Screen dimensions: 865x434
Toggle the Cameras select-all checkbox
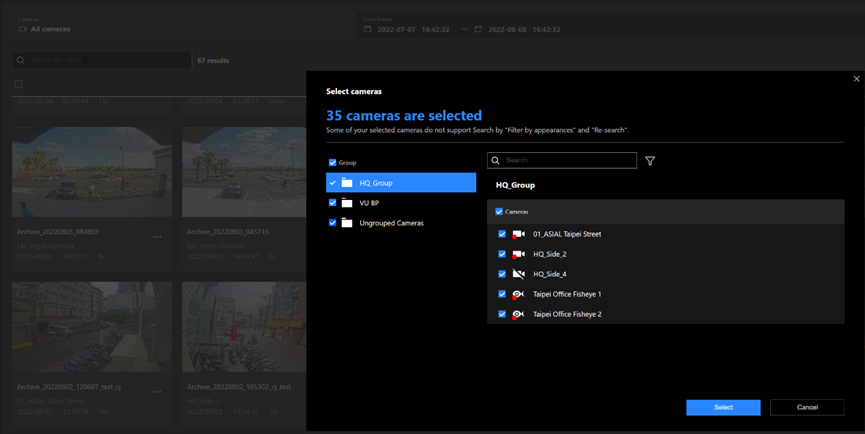(500, 212)
